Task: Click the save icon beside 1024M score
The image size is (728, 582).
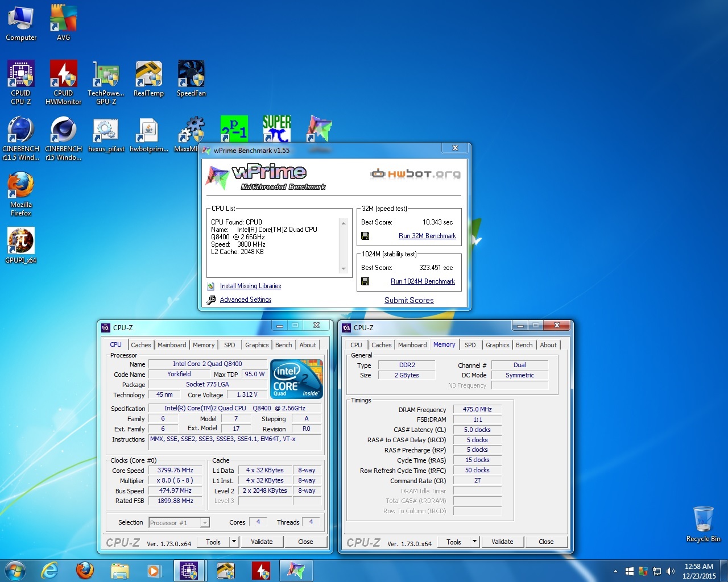Action: (365, 281)
